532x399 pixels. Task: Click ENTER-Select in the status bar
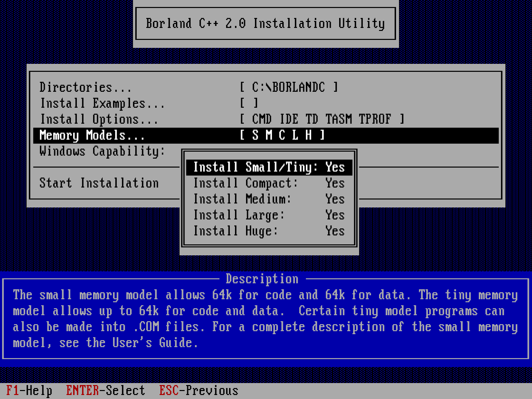(x=106, y=391)
